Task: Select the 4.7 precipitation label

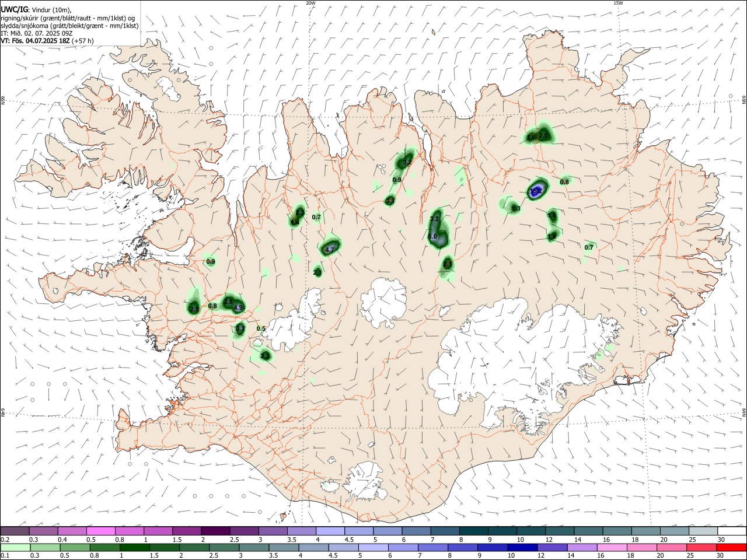Action: pyautogui.click(x=330, y=250)
